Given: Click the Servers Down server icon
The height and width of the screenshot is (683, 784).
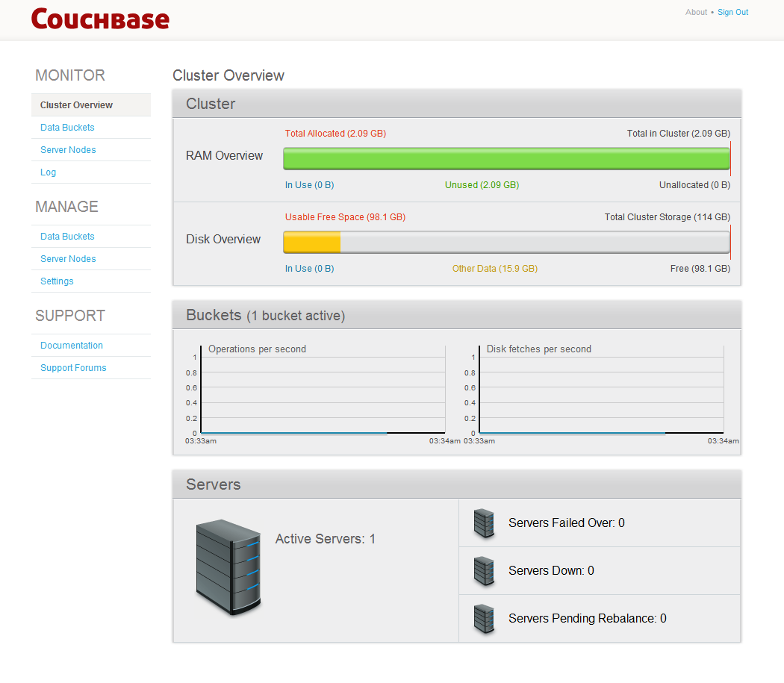Looking at the screenshot, I should [484, 571].
